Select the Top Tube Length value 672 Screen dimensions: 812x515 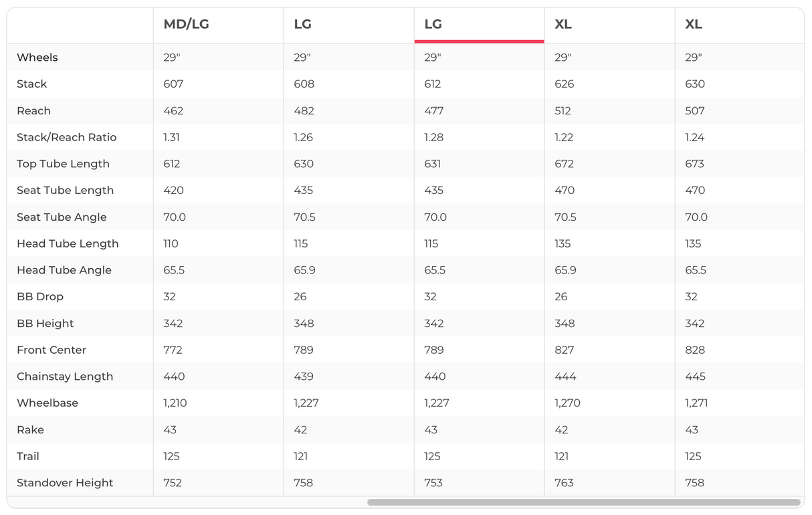pyautogui.click(x=565, y=164)
